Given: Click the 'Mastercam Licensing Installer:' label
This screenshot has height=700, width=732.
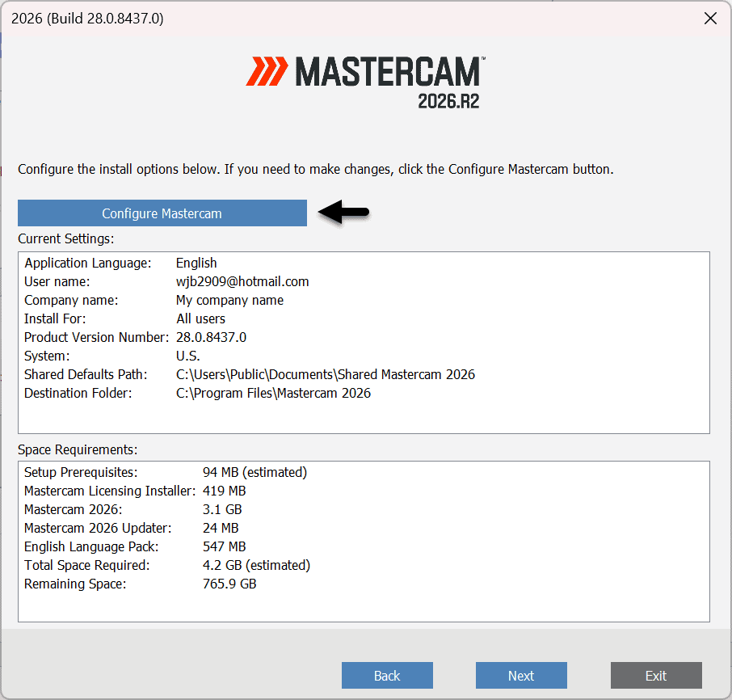Looking at the screenshot, I should [x=110, y=491].
